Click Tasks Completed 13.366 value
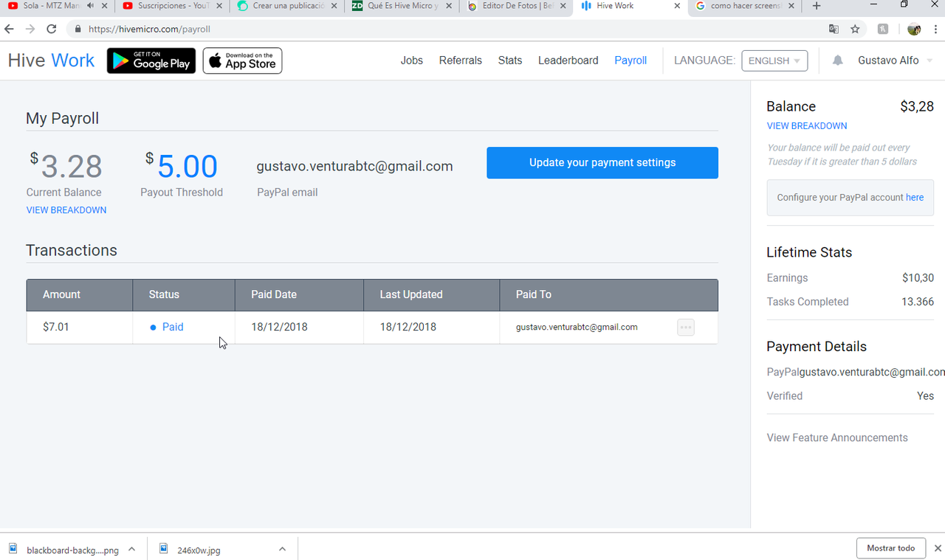Screen dimensions: 945x560 point(918,302)
